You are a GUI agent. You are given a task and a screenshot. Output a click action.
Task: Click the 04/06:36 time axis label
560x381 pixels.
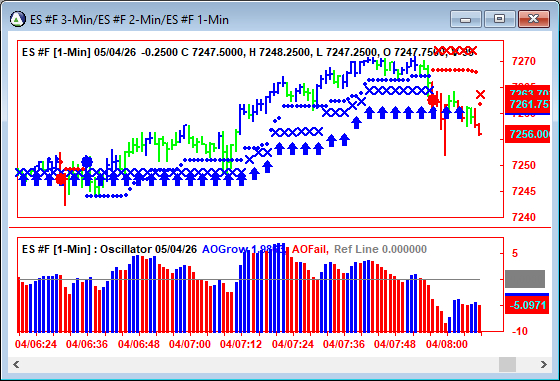coord(87,344)
